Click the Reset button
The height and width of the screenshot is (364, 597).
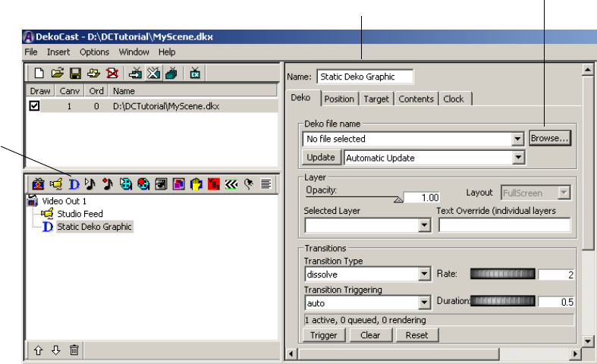pos(417,335)
